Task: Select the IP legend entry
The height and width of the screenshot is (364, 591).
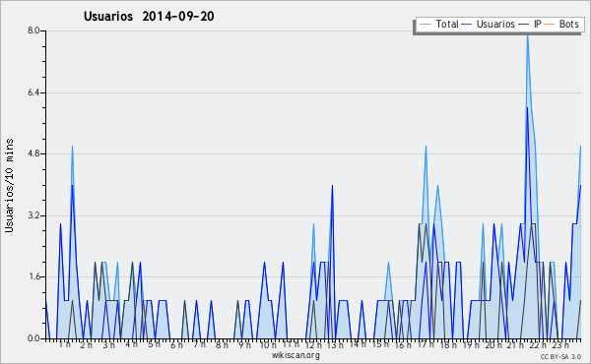Action: tap(530, 24)
